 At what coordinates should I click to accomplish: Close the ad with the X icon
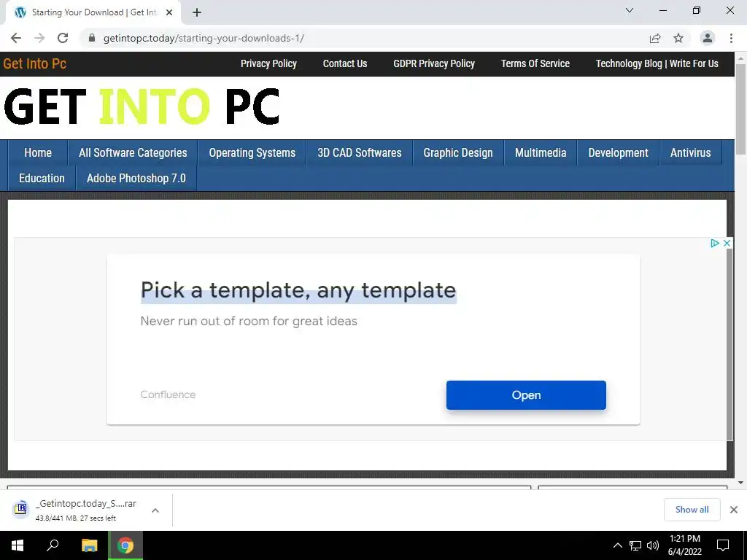[x=727, y=244]
